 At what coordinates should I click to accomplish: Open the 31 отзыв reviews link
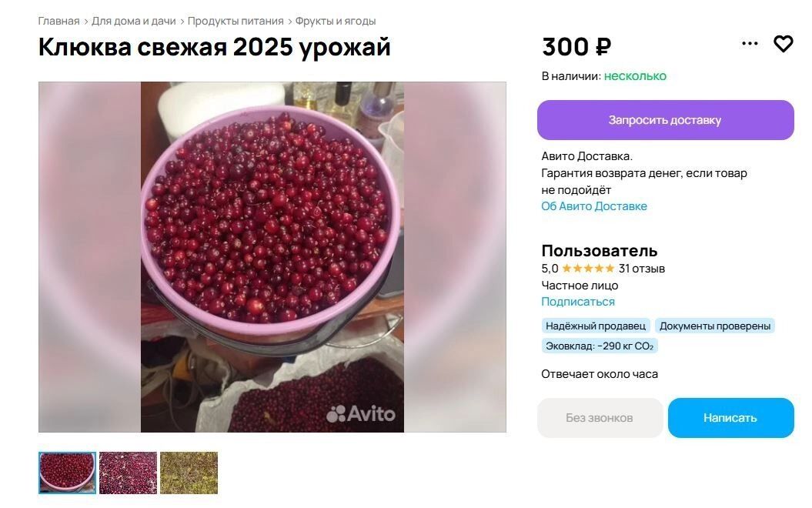point(642,269)
